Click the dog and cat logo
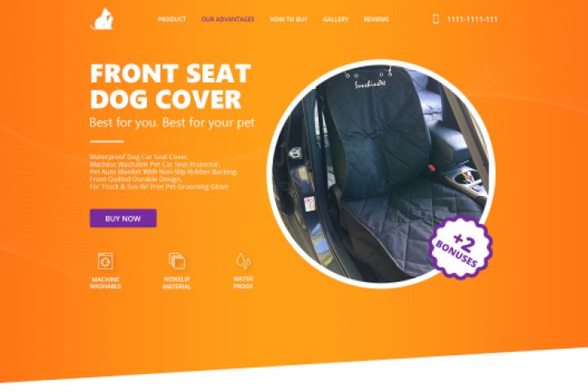Viewport: 588px width, 392px height. point(102,19)
